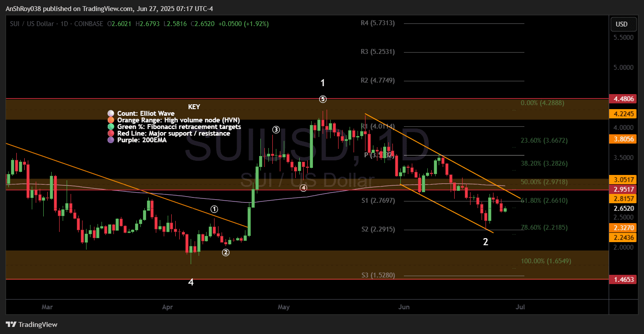Click the purple 200EMA dot in the KEY legend
Image resolution: width=644 pixels, height=334 pixels.
(x=111, y=140)
